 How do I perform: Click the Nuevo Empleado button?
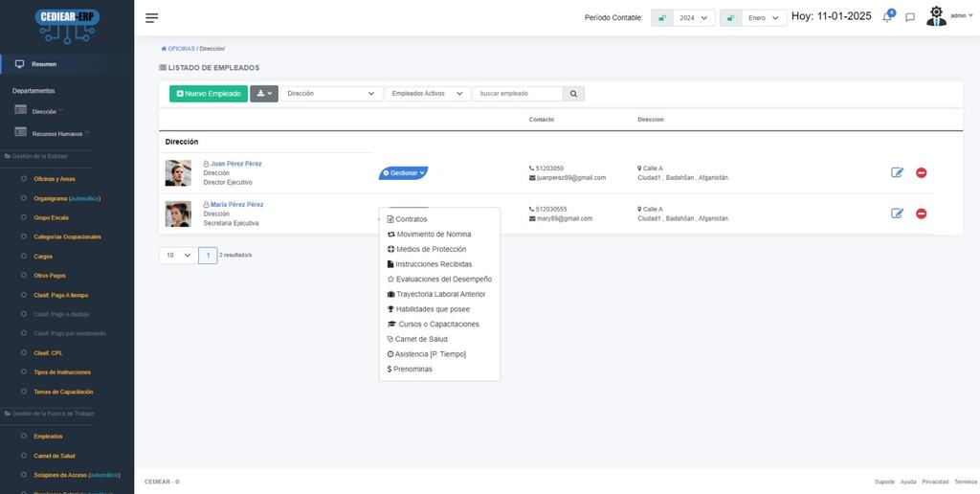[207, 94]
